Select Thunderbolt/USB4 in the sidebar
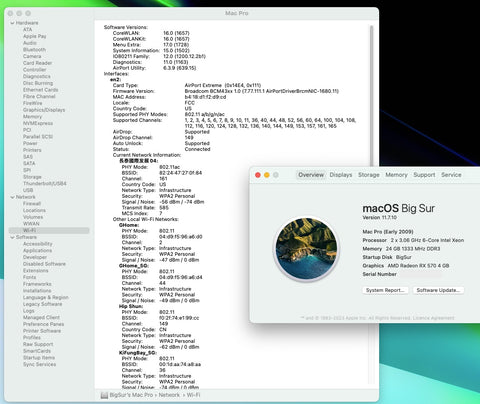480x404 pixels. coord(44,183)
